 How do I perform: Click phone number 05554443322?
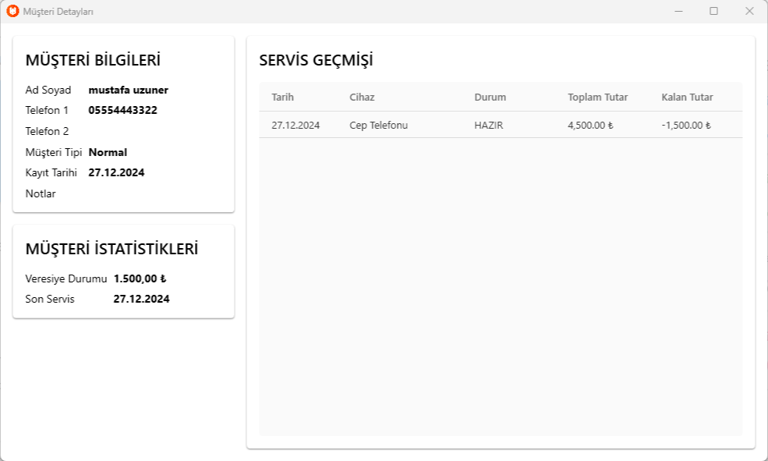click(x=123, y=110)
